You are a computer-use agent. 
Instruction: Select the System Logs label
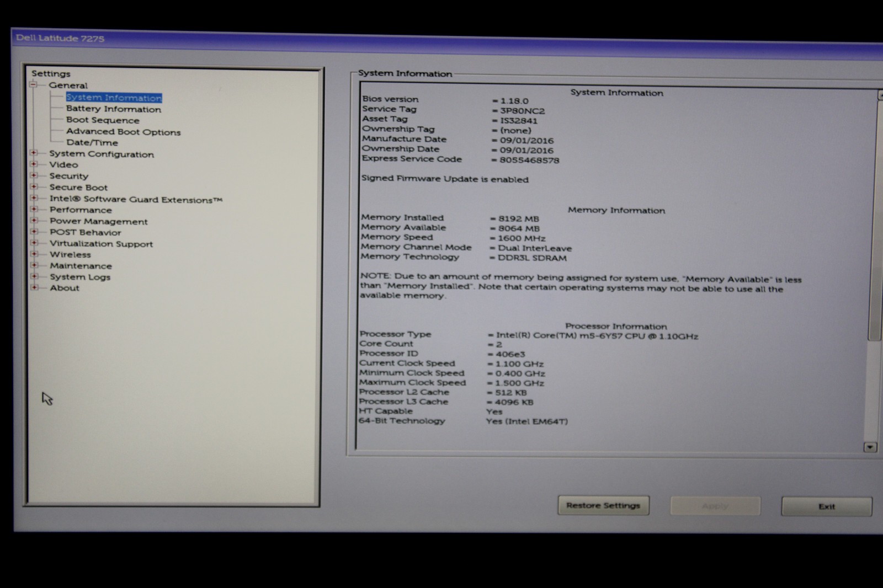coord(80,277)
